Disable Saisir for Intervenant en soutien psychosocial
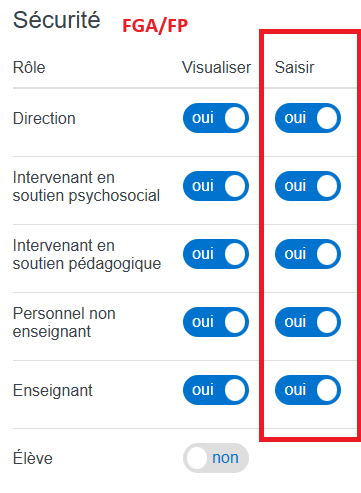Screen dimensions: 361x493 click(308, 186)
